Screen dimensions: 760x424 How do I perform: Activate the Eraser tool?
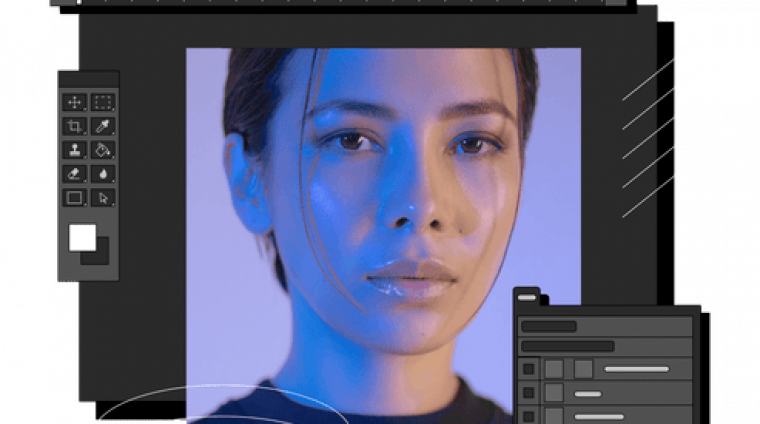pos(75,174)
